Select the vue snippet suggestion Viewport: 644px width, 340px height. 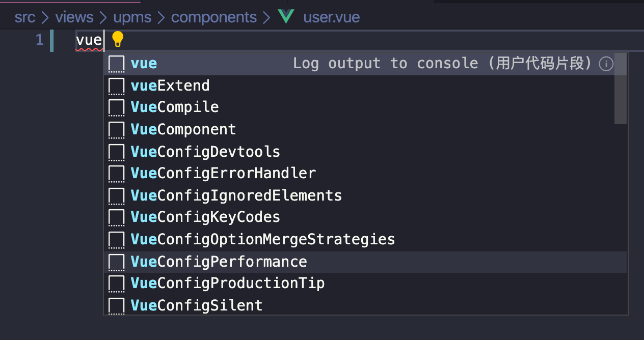(x=144, y=64)
